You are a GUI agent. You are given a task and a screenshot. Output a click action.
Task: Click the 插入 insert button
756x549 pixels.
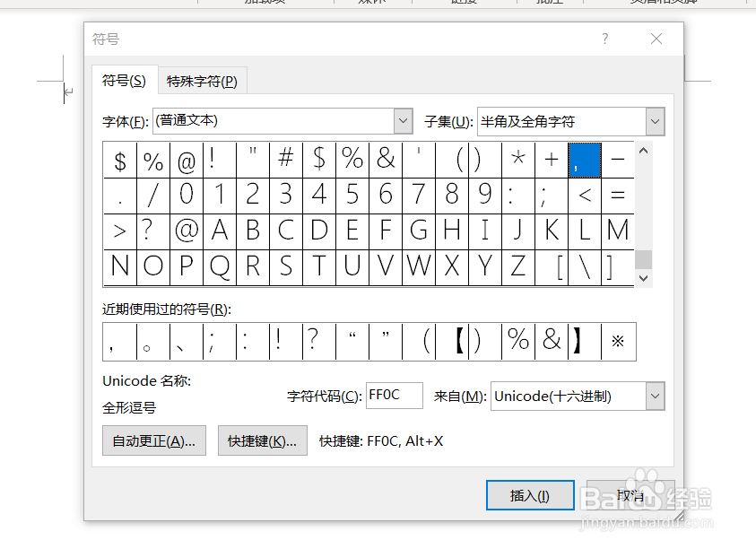coord(530,494)
